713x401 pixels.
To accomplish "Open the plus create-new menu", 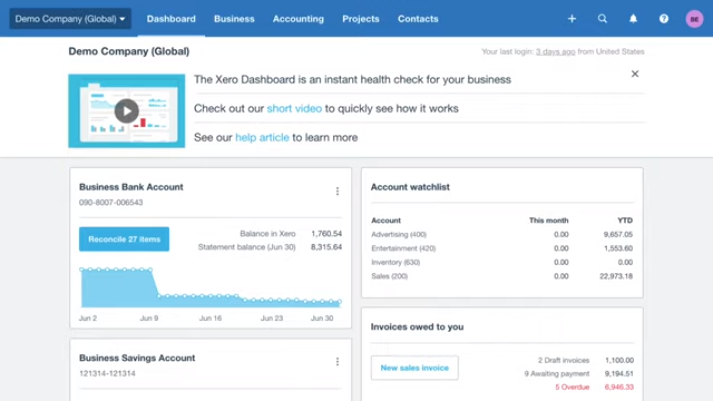I will (x=572, y=19).
